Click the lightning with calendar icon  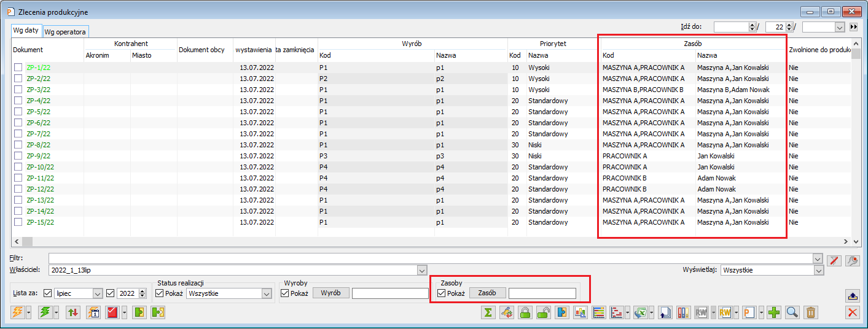(x=94, y=312)
